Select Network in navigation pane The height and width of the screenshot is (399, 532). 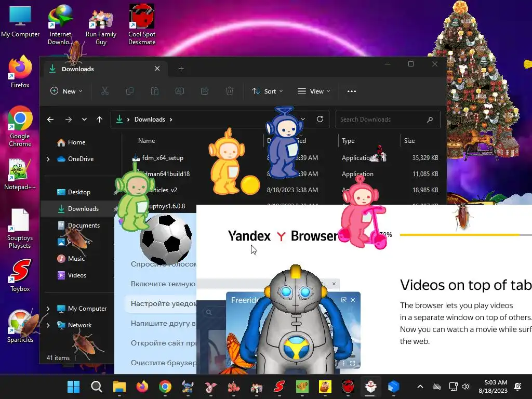[74, 325]
